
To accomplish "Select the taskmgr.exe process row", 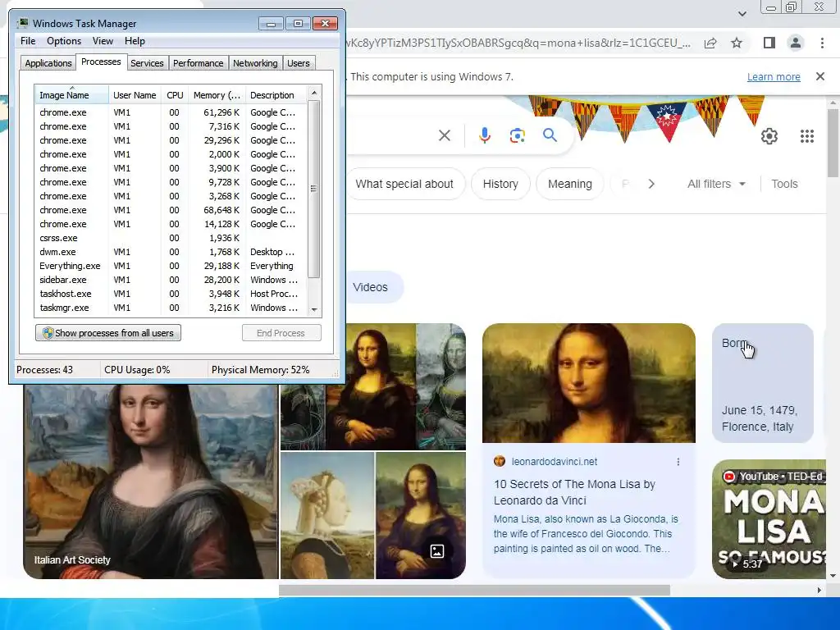I will [x=171, y=308].
